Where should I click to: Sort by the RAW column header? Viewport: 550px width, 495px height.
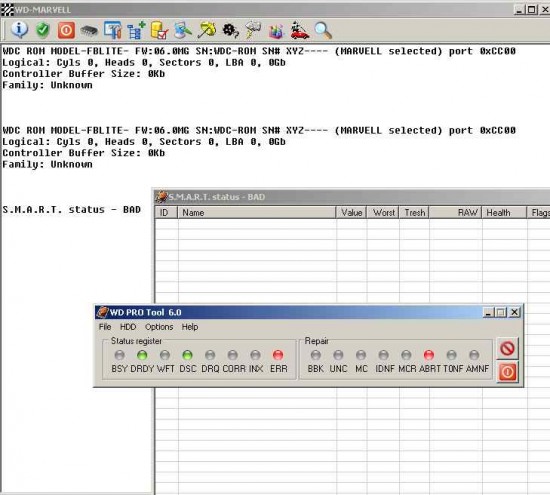click(x=455, y=212)
